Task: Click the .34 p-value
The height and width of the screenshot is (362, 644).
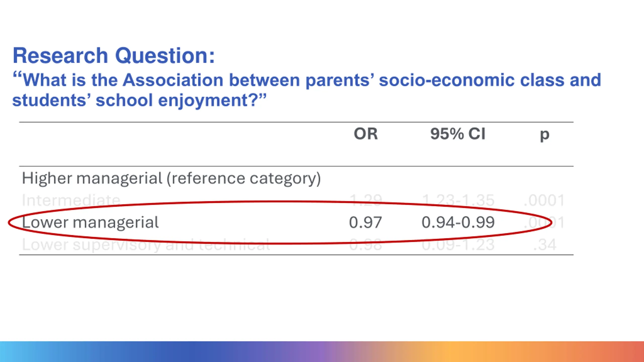Action: (x=545, y=245)
